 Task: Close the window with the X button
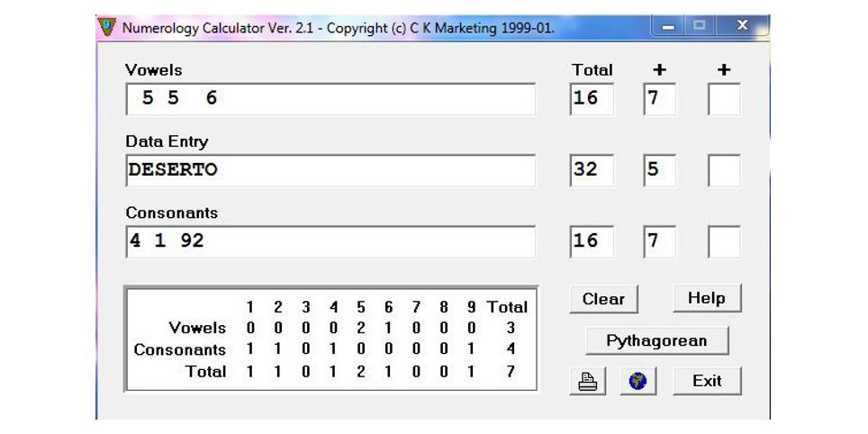tap(742, 25)
